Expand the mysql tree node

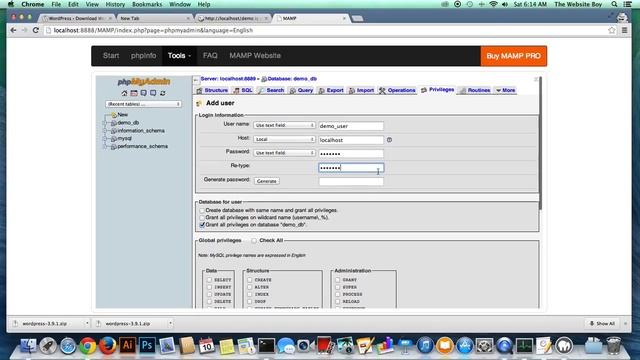click(x=105, y=138)
